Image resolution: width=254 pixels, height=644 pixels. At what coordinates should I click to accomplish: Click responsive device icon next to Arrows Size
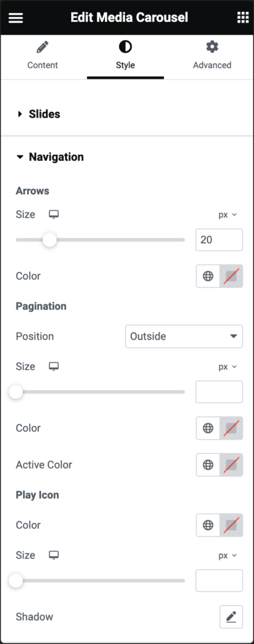(53, 214)
